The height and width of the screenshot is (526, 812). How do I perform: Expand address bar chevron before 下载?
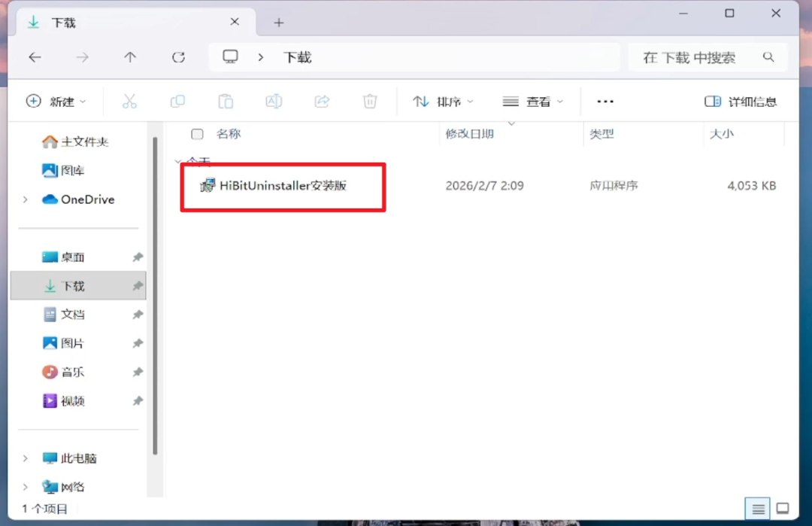[260, 57]
